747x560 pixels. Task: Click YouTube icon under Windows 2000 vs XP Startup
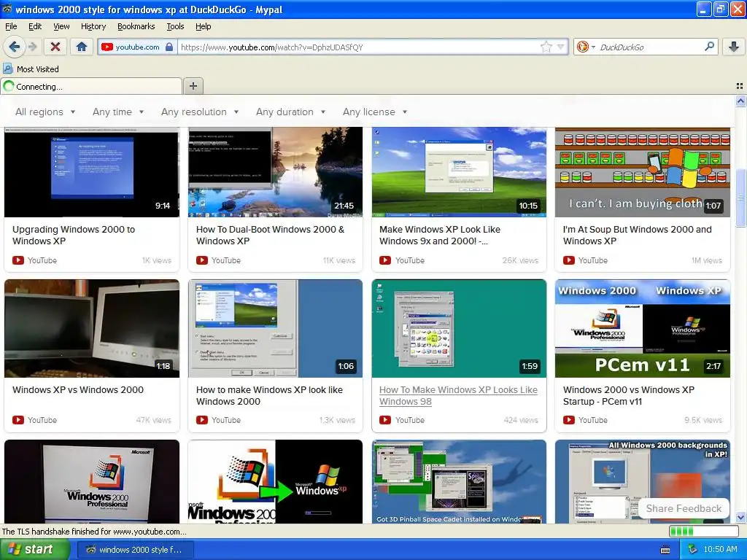[x=568, y=420]
